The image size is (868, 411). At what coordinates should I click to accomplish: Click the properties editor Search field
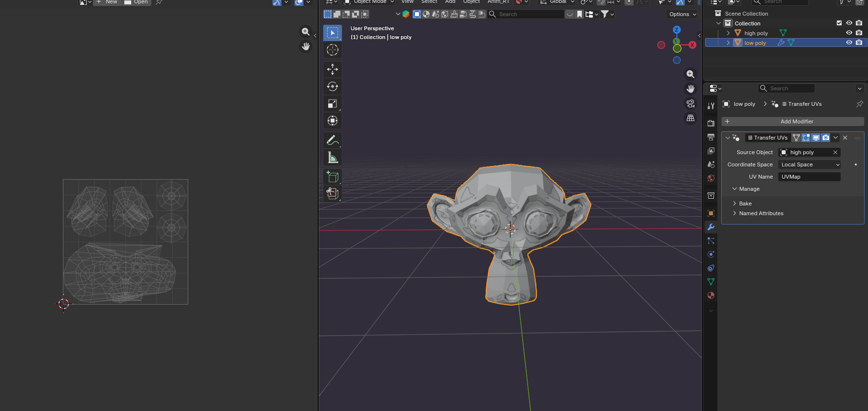pyautogui.click(x=787, y=88)
